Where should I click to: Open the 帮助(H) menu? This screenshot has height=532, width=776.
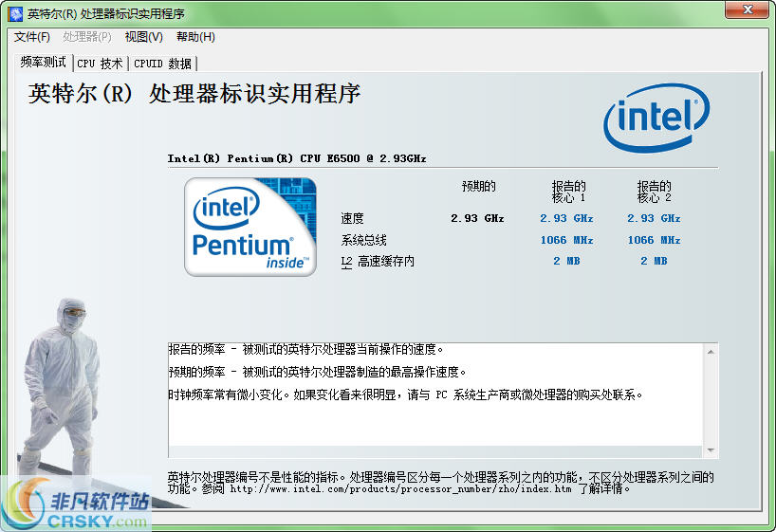pyautogui.click(x=195, y=37)
